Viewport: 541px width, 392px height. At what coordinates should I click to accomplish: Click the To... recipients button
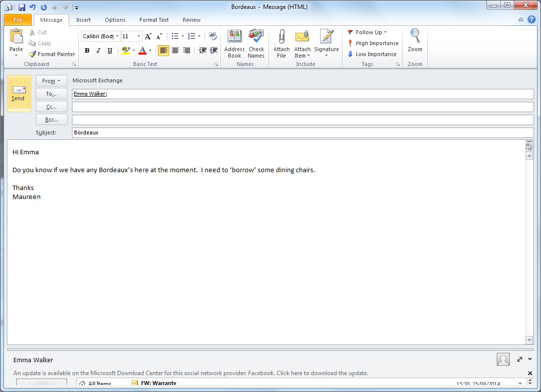coord(52,94)
